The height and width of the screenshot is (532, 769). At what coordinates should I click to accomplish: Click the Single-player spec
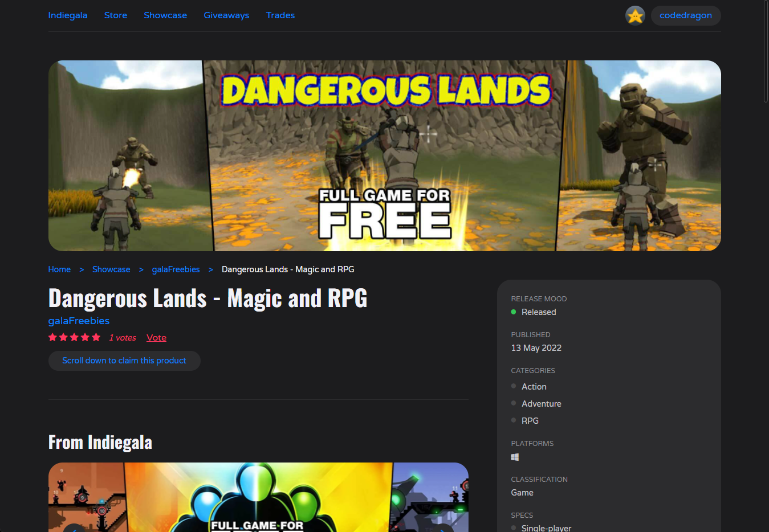pos(546,528)
